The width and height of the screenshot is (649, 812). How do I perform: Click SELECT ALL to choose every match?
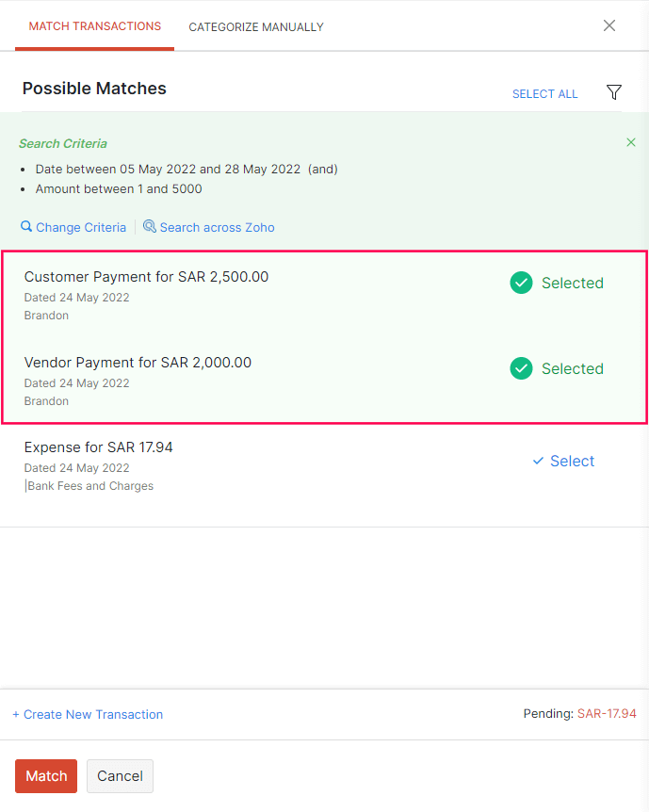coord(544,93)
